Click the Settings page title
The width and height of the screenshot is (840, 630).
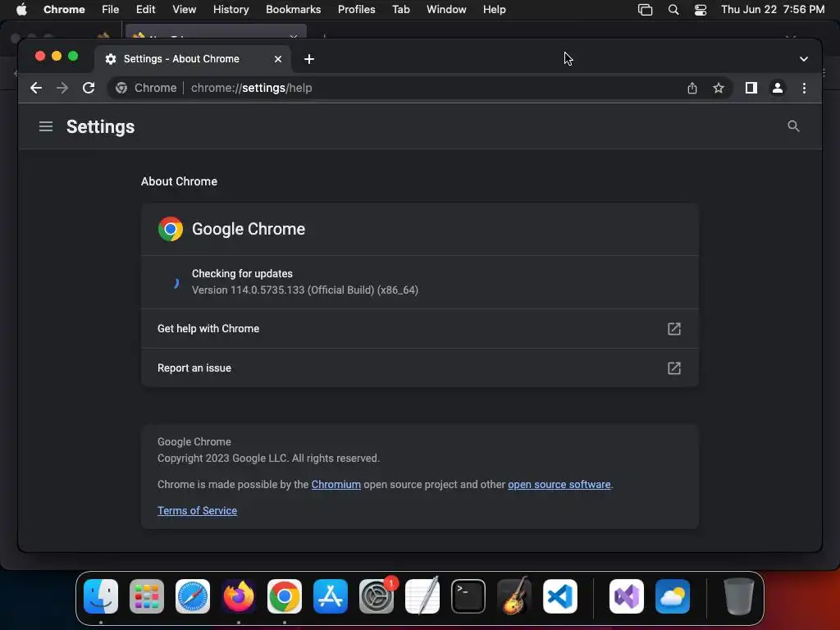click(100, 127)
